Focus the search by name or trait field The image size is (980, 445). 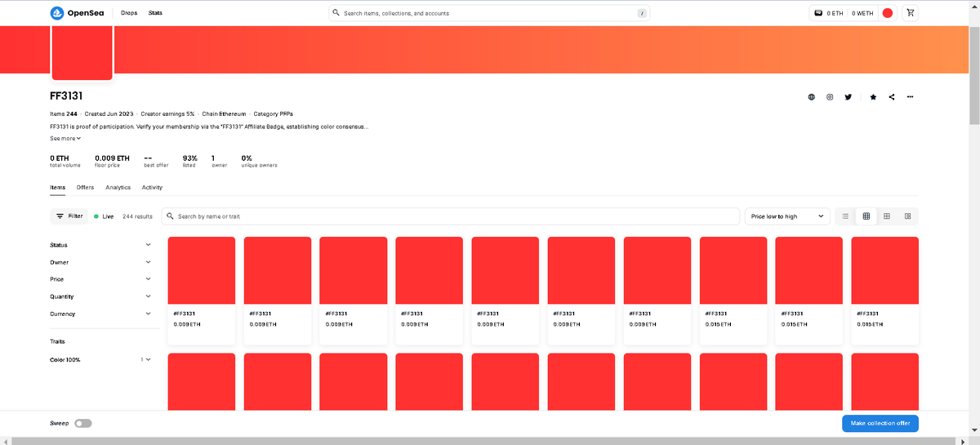click(x=450, y=216)
